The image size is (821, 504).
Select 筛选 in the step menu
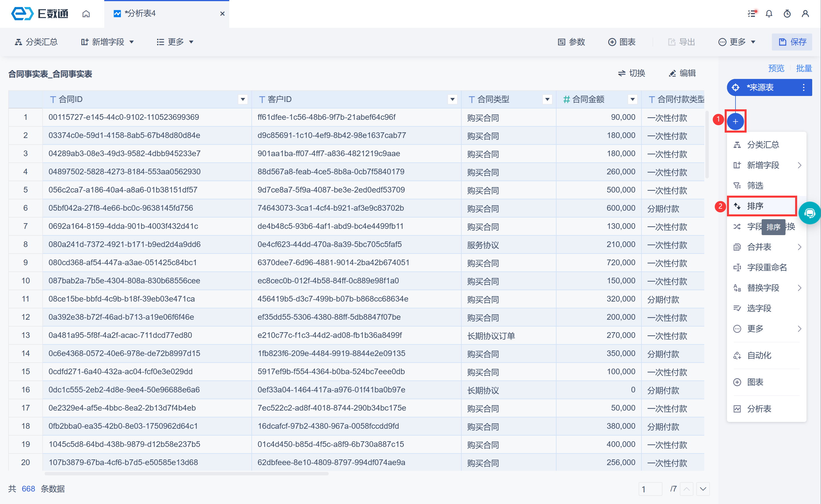(755, 185)
